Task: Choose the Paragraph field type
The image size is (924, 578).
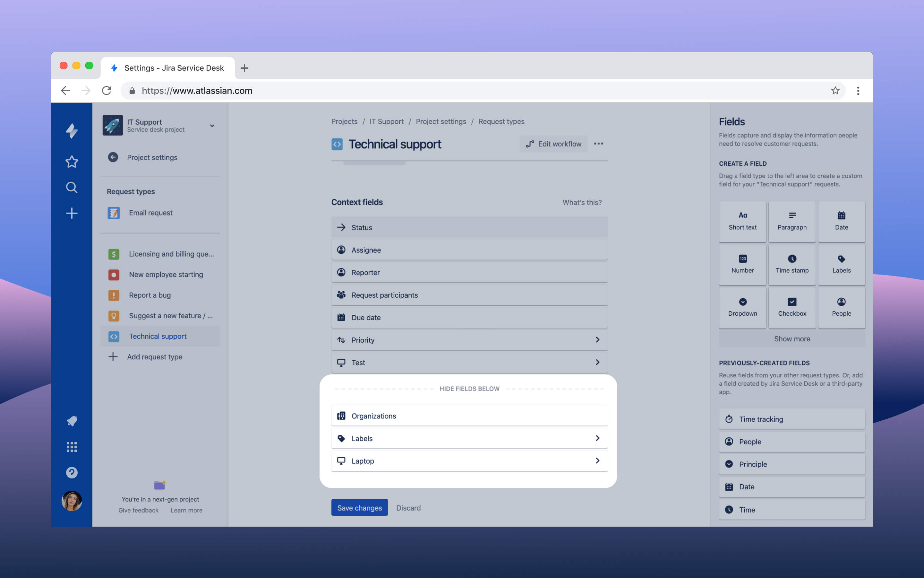Action: pos(792,221)
